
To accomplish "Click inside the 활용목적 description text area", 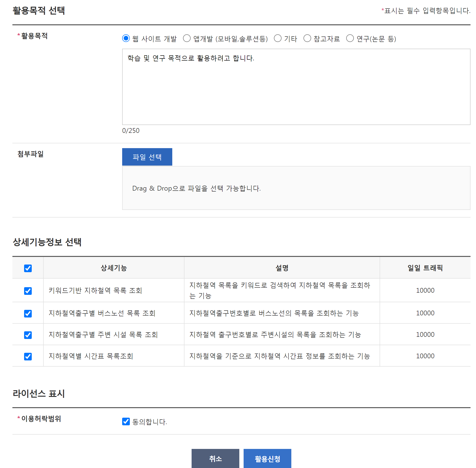I will [x=296, y=87].
